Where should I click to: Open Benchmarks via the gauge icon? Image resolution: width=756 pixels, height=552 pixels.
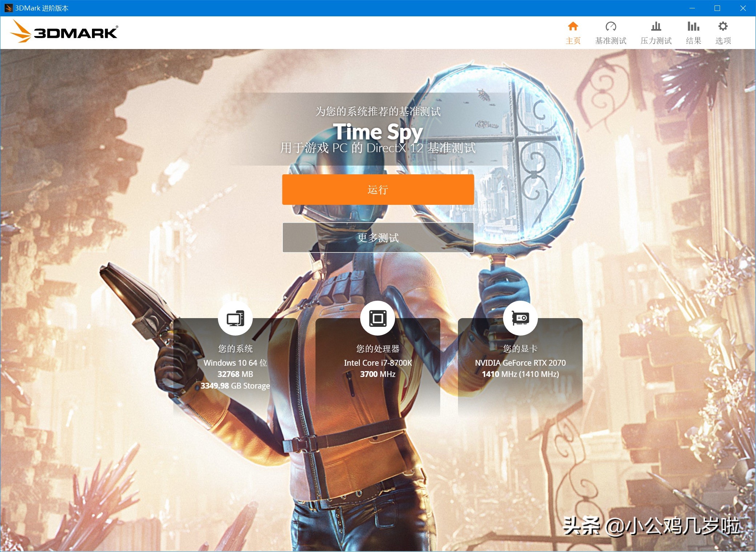click(x=611, y=27)
